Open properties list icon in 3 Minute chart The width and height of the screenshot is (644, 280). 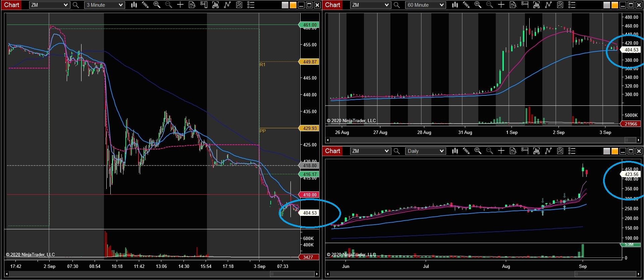[251, 5]
